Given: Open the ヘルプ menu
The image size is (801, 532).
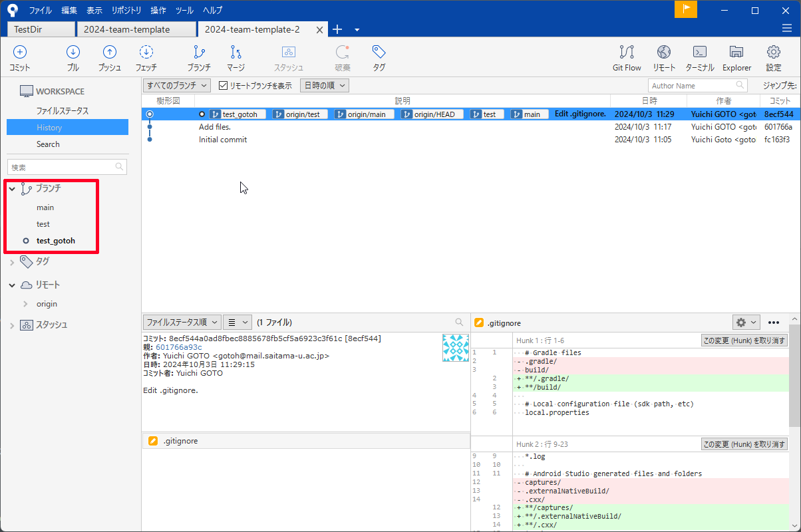Looking at the screenshot, I should point(213,10).
